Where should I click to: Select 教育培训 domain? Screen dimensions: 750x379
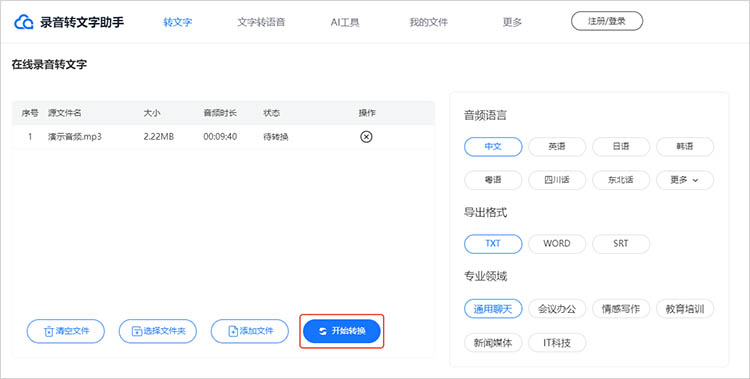coord(685,309)
